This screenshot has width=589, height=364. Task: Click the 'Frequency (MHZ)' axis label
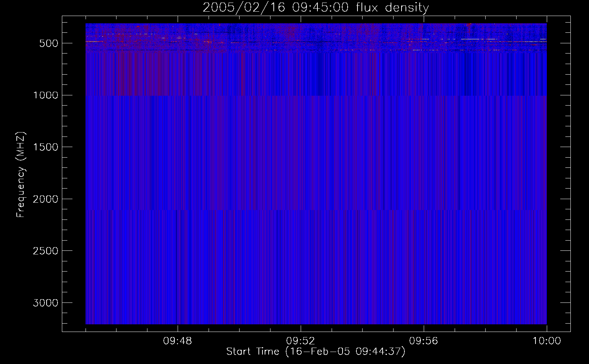pos(21,175)
